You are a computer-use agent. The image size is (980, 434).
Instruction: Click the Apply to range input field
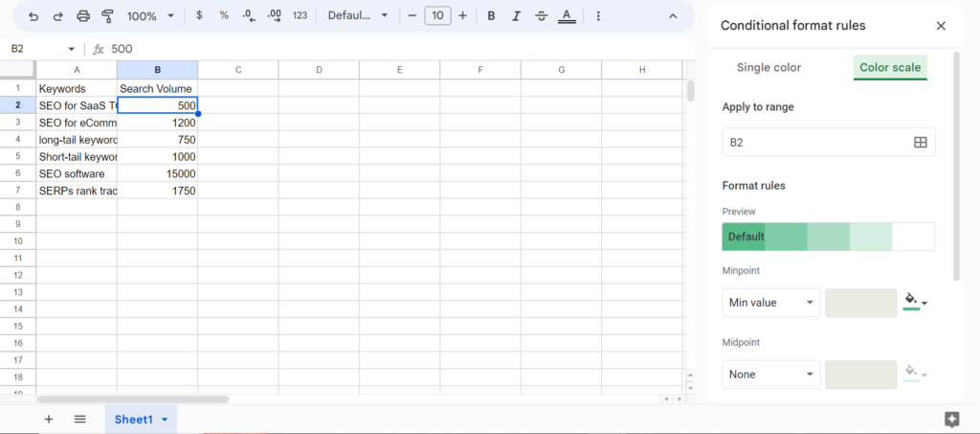(x=813, y=143)
